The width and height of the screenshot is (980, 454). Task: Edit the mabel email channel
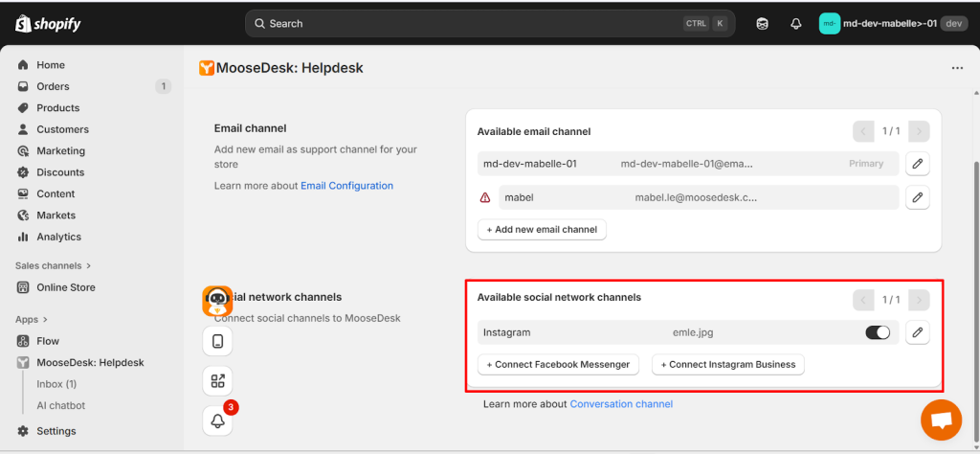pyautogui.click(x=917, y=197)
